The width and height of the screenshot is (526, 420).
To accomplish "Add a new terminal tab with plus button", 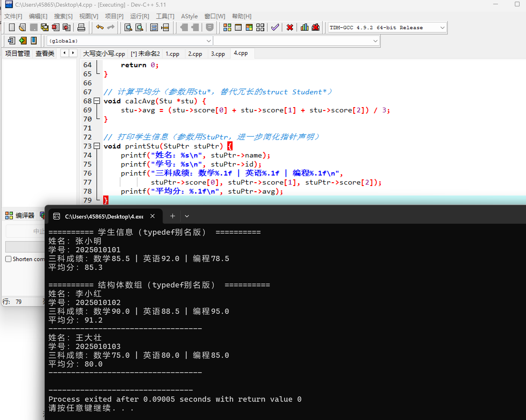I will (x=172, y=216).
